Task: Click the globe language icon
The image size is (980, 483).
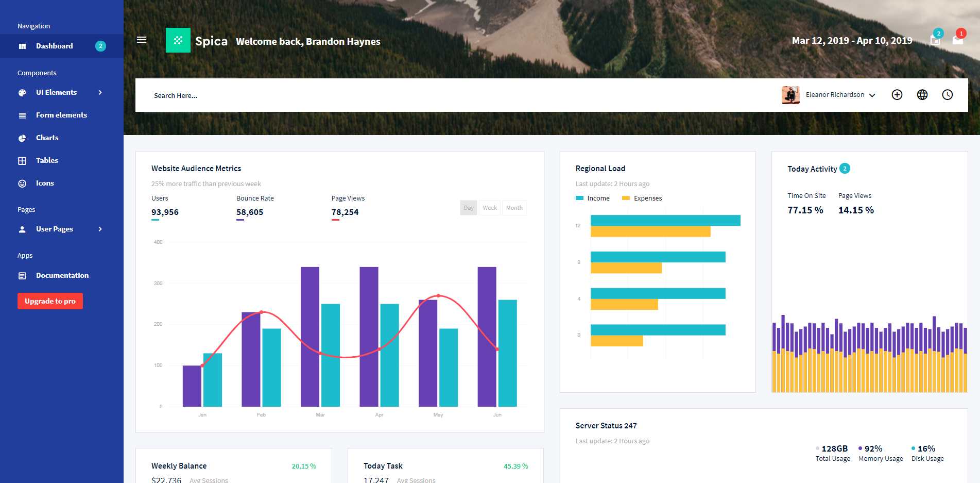Action: point(922,95)
